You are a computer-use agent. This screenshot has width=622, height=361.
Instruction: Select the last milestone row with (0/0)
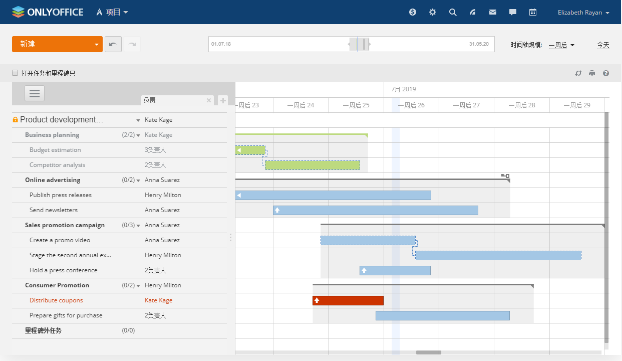pos(119,331)
